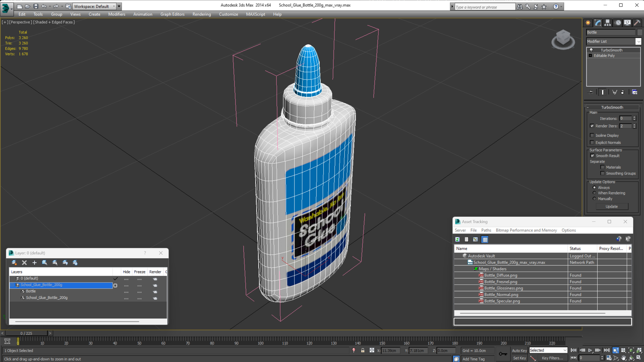Open the Modifiers menu
The height and width of the screenshot is (362, 644).
coord(116,14)
